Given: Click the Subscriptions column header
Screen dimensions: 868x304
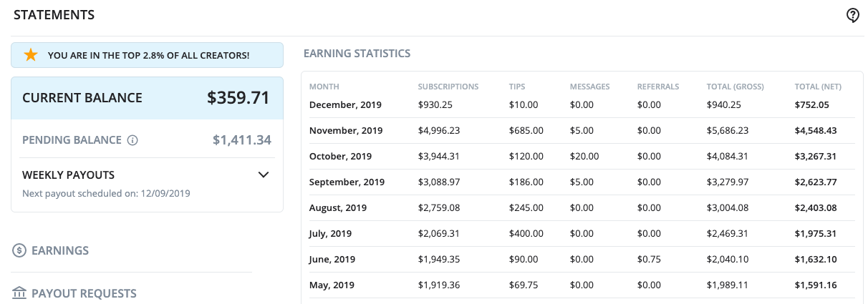Looking at the screenshot, I should (x=448, y=87).
